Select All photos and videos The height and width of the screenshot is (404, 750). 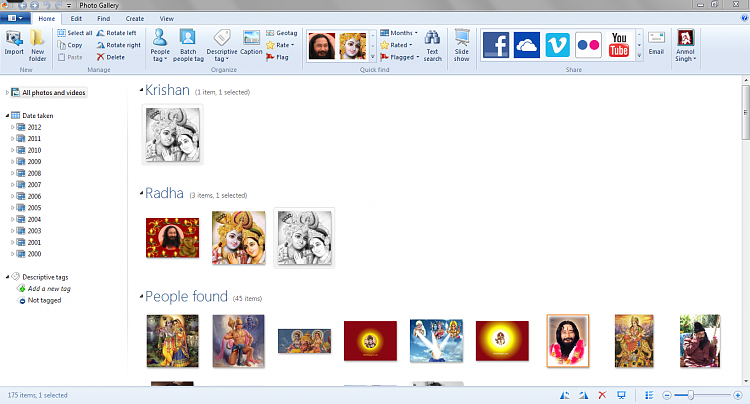pyautogui.click(x=49, y=92)
